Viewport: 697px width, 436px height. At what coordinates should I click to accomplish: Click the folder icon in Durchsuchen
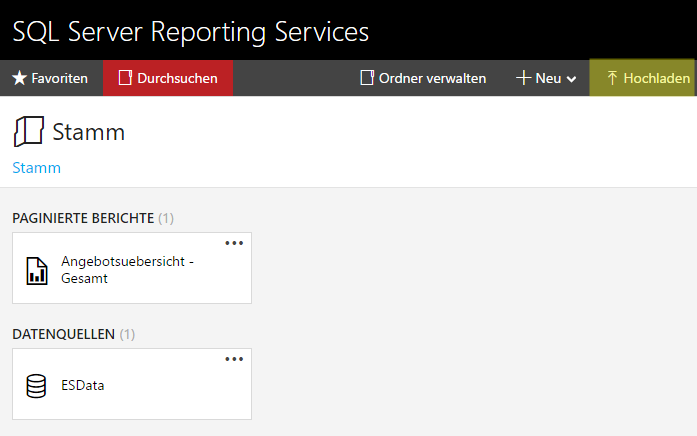click(125, 78)
